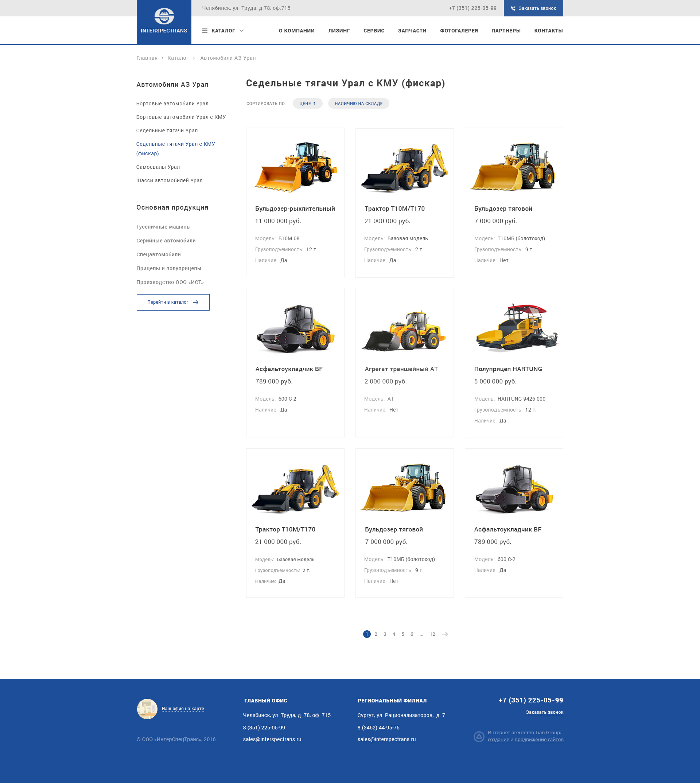Go to pagination page 3
The height and width of the screenshot is (783, 700).
point(385,634)
